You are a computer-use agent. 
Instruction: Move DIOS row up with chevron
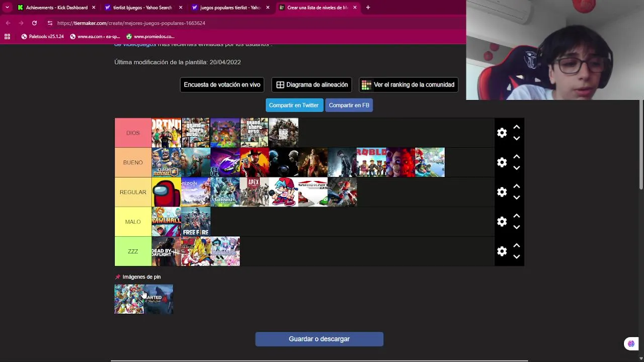516,127
